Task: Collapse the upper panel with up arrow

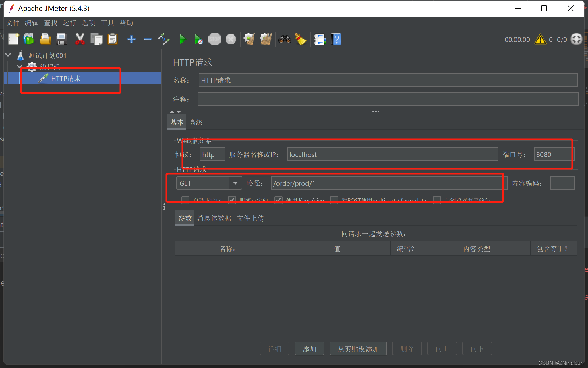Action: tap(172, 112)
